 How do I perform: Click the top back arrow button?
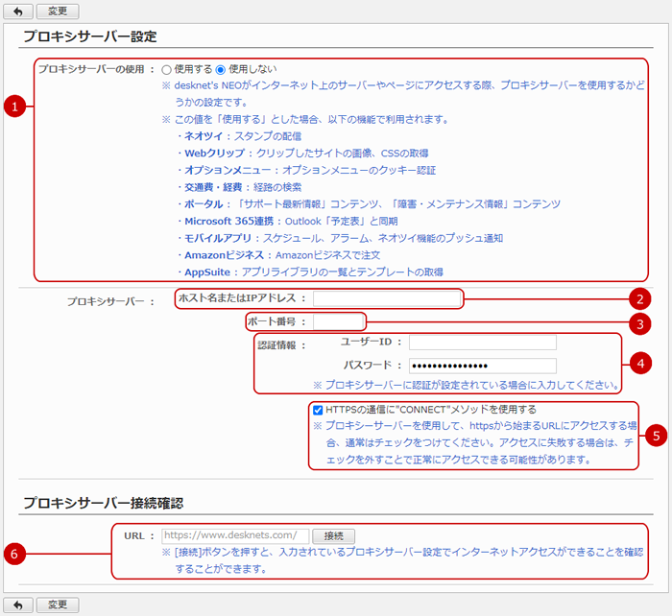pyautogui.click(x=16, y=11)
